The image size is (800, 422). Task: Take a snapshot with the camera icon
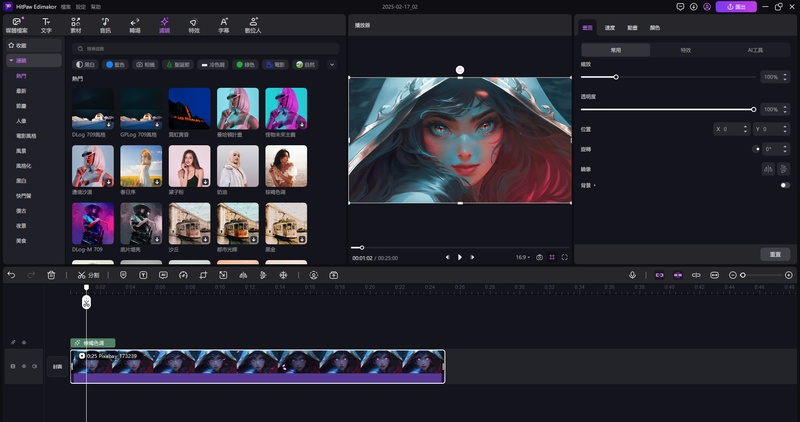pyautogui.click(x=540, y=257)
